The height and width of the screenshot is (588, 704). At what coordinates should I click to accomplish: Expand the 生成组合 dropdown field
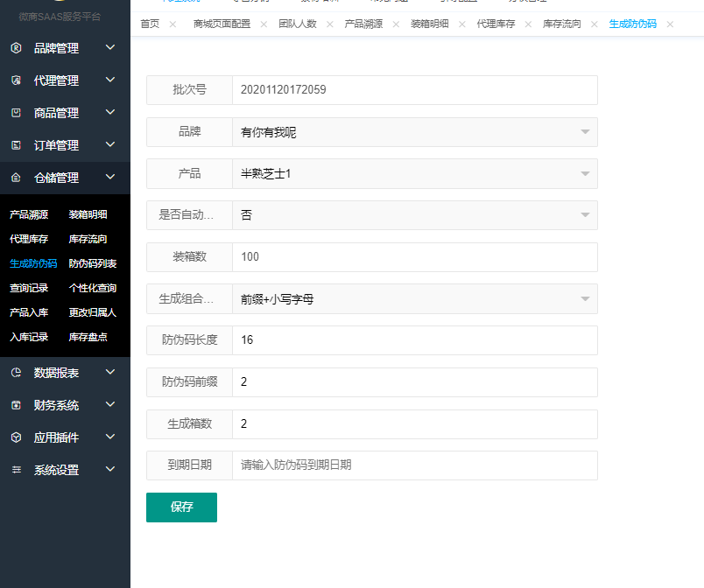click(414, 298)
